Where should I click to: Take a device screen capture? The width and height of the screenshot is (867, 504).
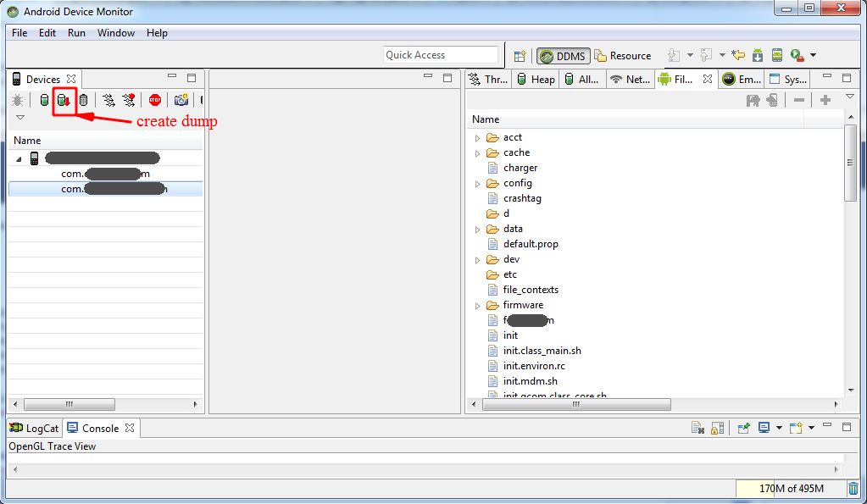click(181, 100)
